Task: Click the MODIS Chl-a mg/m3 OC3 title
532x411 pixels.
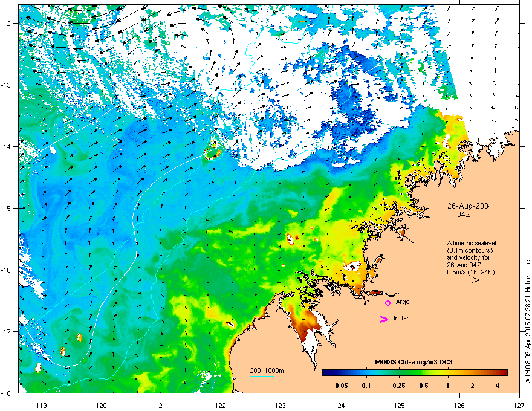Action: tap(414, 362)
